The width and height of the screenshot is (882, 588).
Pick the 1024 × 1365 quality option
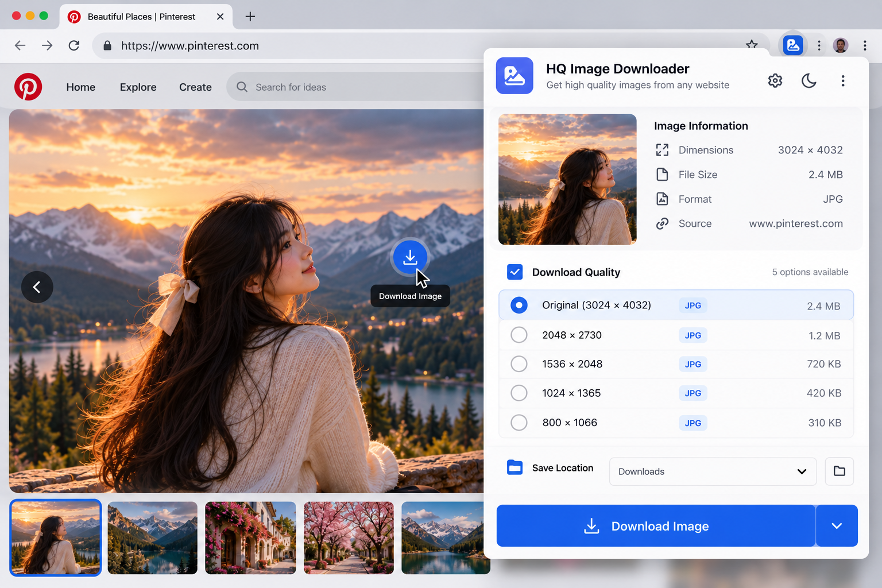pos(676,393)
